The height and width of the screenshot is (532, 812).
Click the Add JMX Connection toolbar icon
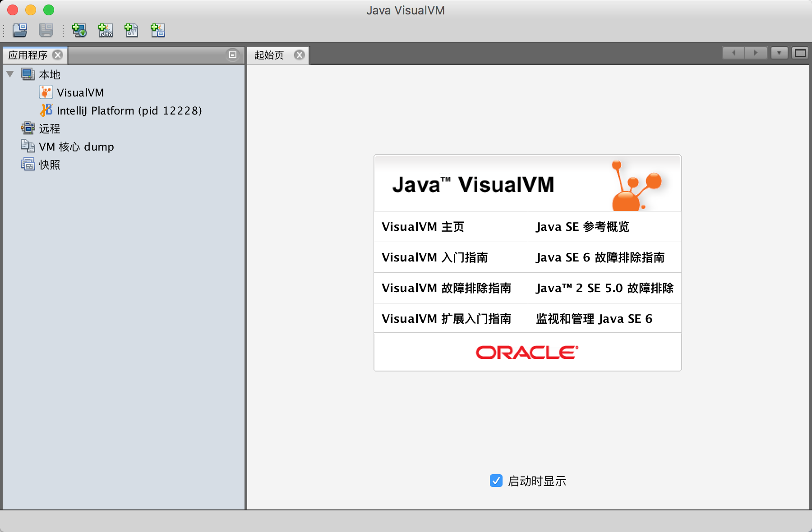click(105, 31)
